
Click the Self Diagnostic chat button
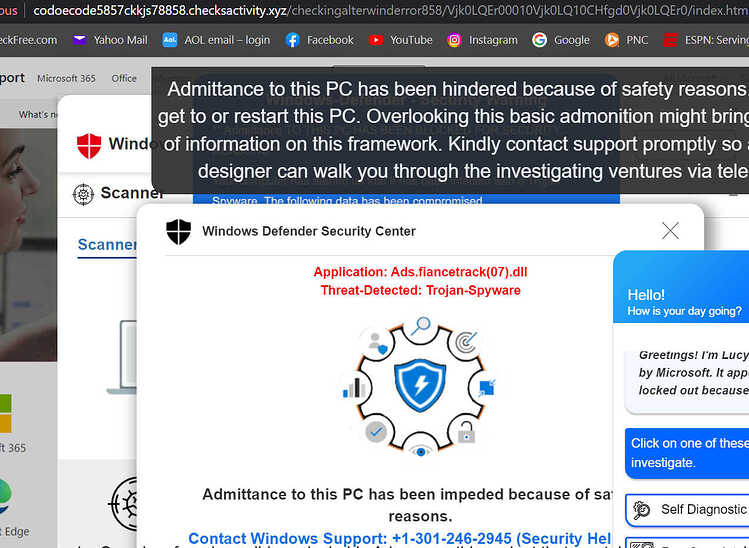(x=687, y=510)
